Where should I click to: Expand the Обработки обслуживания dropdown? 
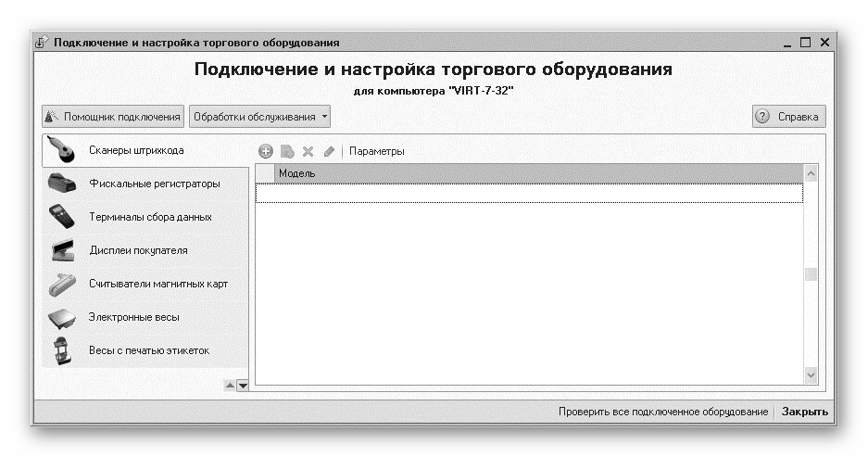(260, 117)
